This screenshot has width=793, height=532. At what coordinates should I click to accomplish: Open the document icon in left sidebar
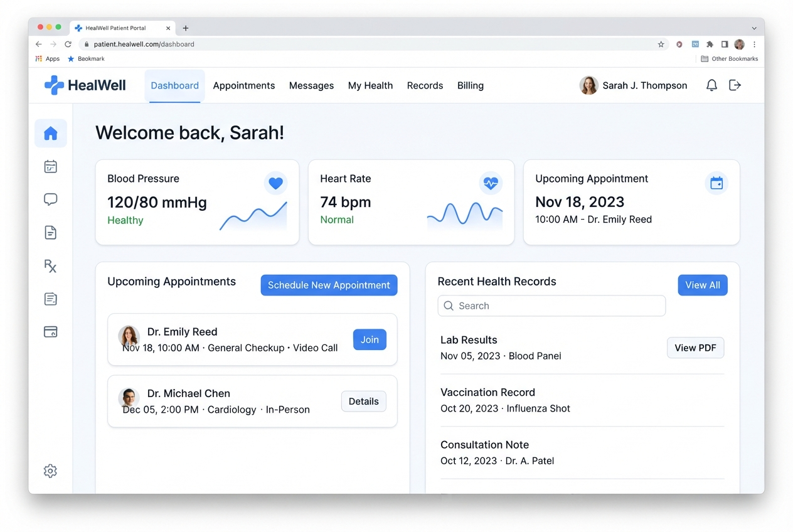coord(51,233)
